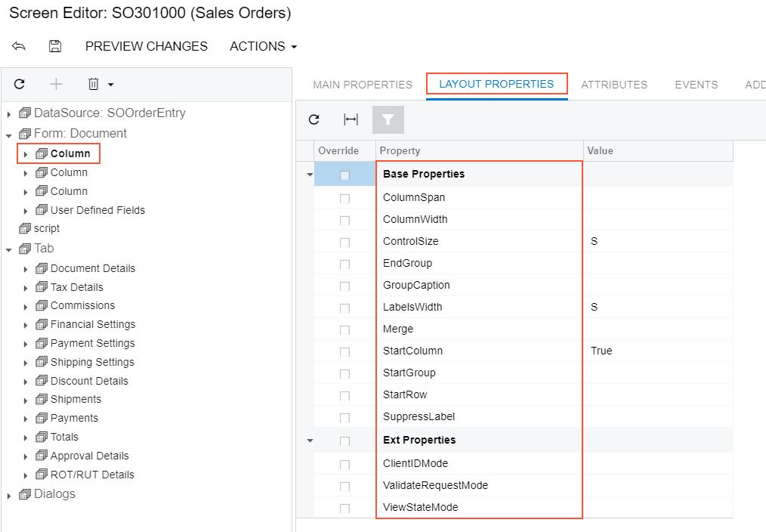Viewport: 766px width, 532px height.
Task: Expand the DataSource: SOOrderEntry node
Action: click(x=9, y=114)
